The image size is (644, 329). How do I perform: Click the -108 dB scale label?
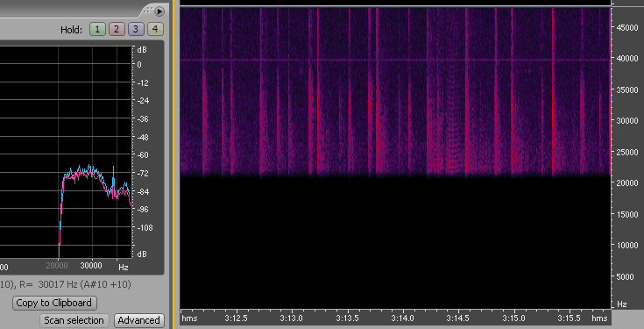pos(145,227)
